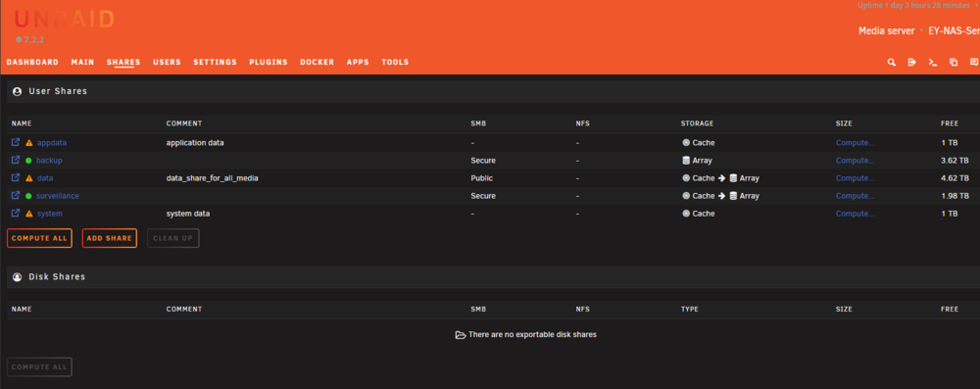Open appdata share browse icon

coord(16,143)
